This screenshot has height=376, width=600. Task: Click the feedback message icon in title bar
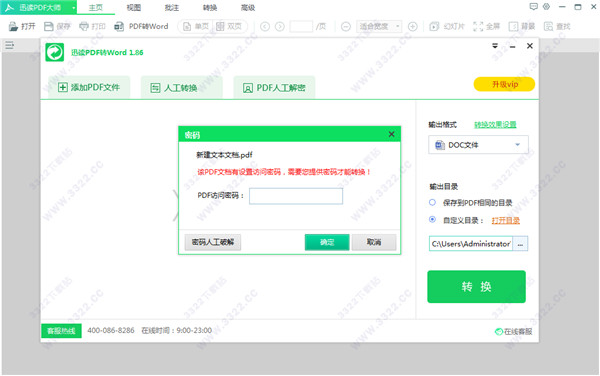click(533, 7)
